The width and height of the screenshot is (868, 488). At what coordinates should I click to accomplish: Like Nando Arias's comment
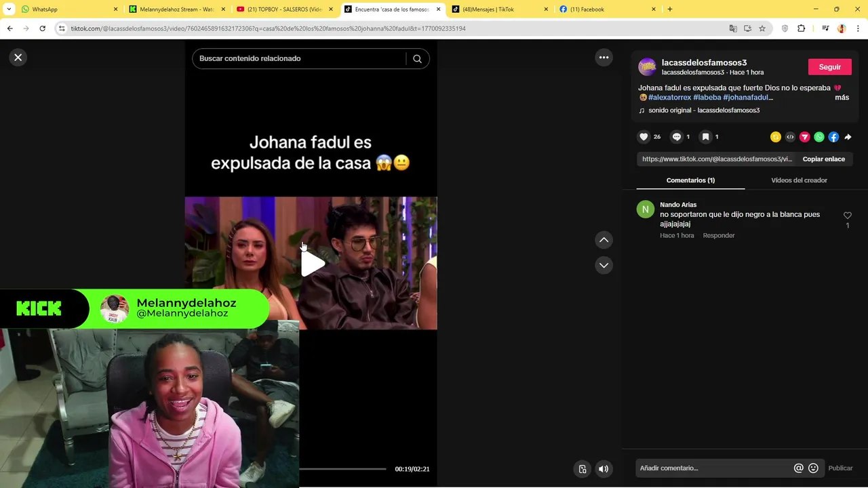847,216
